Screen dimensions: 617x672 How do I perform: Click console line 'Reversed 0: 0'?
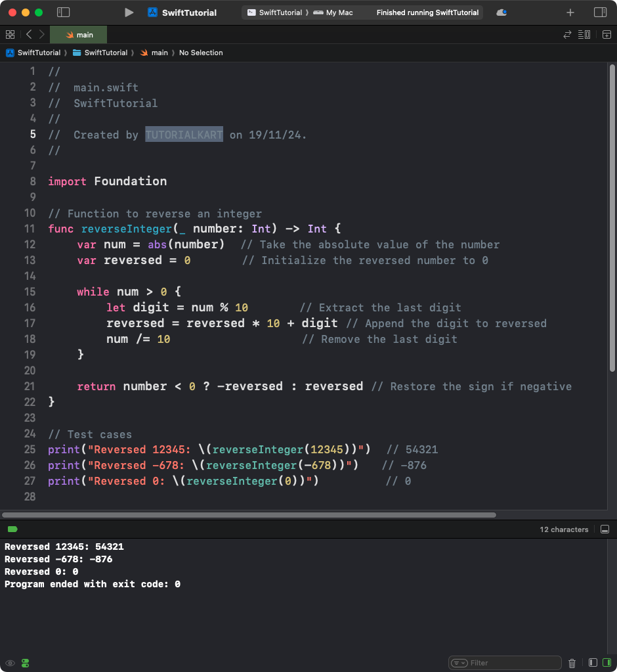tap(41, 571)
